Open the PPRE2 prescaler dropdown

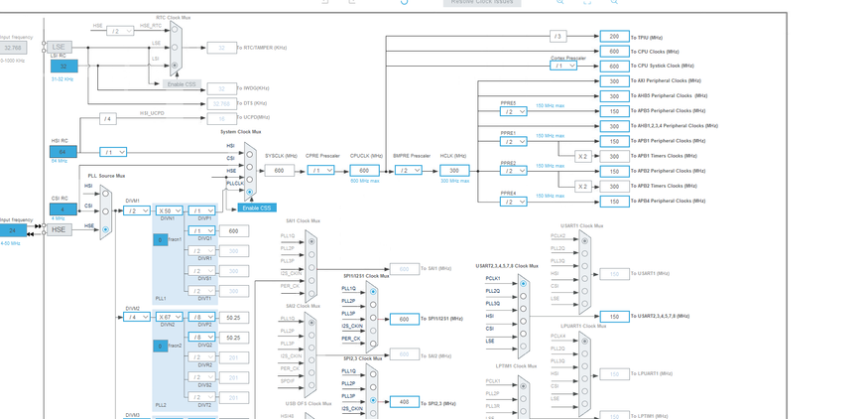(513, 171)
